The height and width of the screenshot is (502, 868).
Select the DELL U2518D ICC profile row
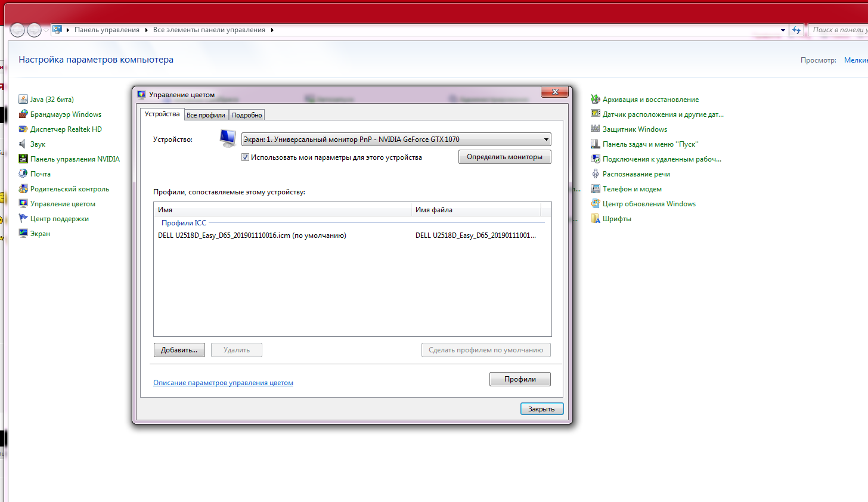(x=252, y=235)
